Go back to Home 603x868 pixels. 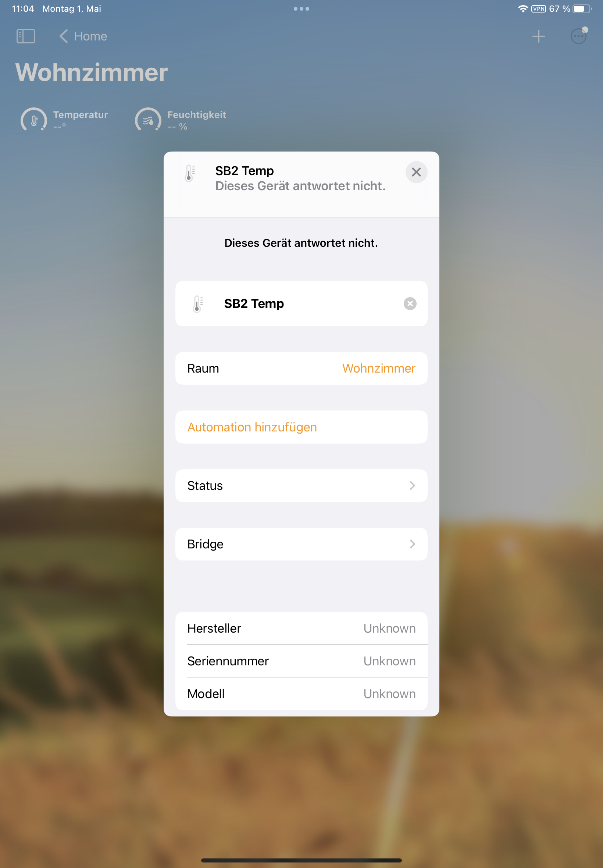pos(83,36)
